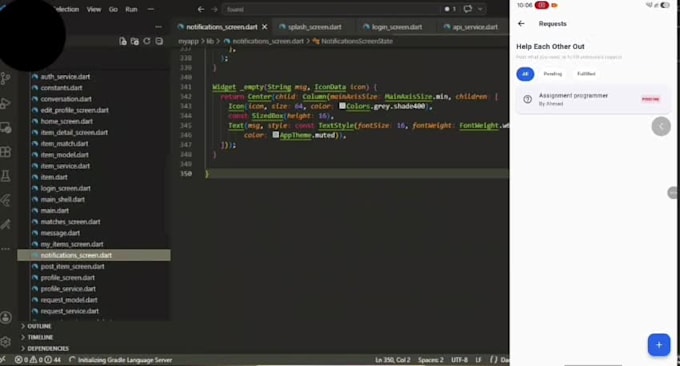
Task: Open main.dart in explorer
Action: (54, 211)
